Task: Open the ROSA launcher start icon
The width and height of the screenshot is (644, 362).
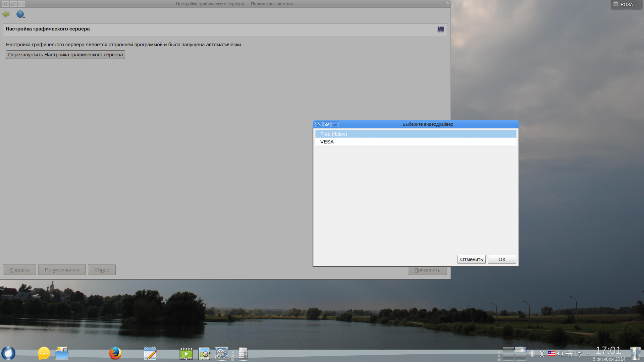Action: [8, 353]
